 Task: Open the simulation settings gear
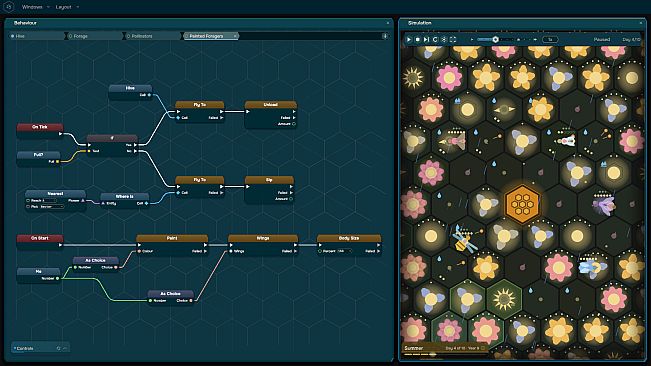(x=444, y=39)
